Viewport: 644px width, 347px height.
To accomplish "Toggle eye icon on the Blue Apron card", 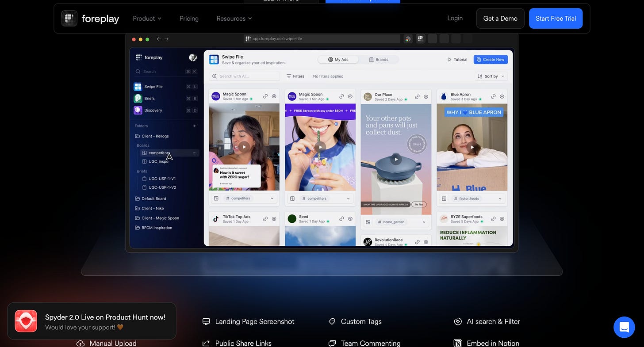I will (x=502, y=96).
